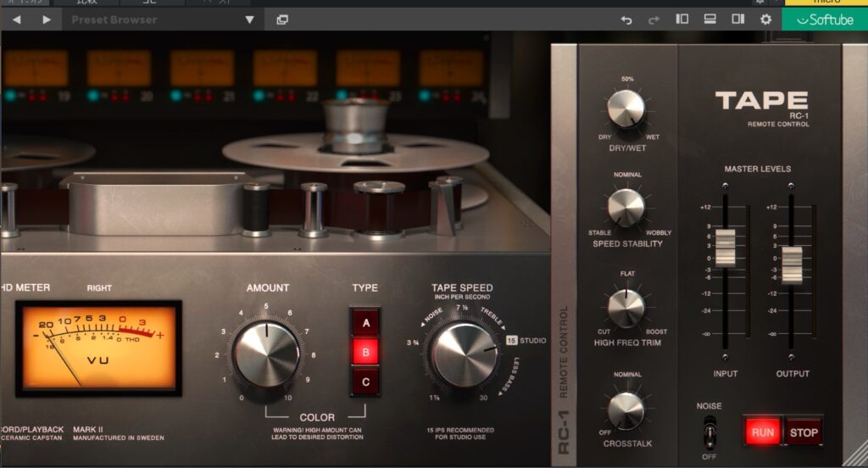The width and height of the screenshot is (868, 468).
Task: Go to the next preset arrow
Action: [46, 19]
